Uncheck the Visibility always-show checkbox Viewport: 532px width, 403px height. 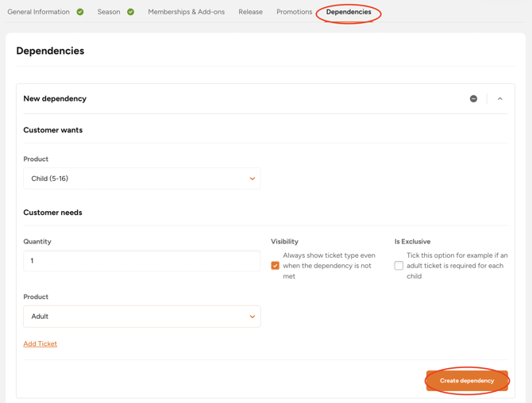point(276,266)
